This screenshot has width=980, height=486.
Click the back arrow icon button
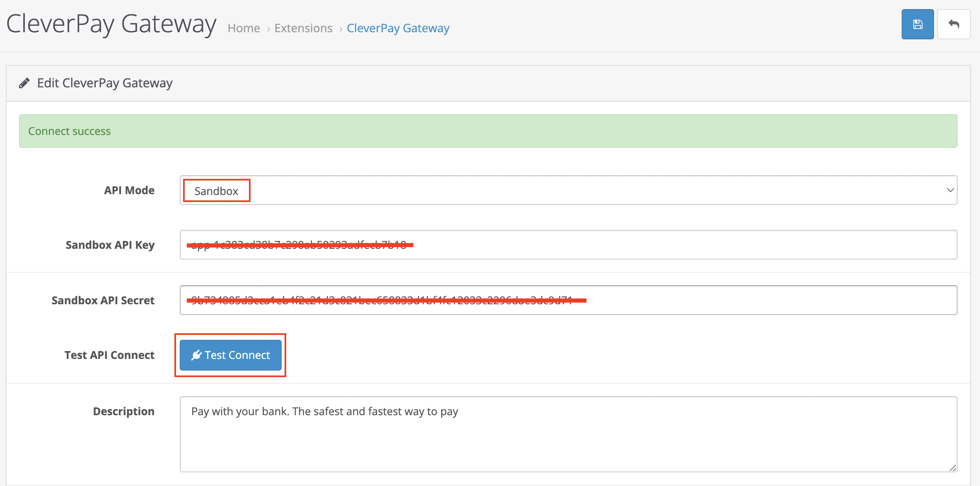coord(953,24)
